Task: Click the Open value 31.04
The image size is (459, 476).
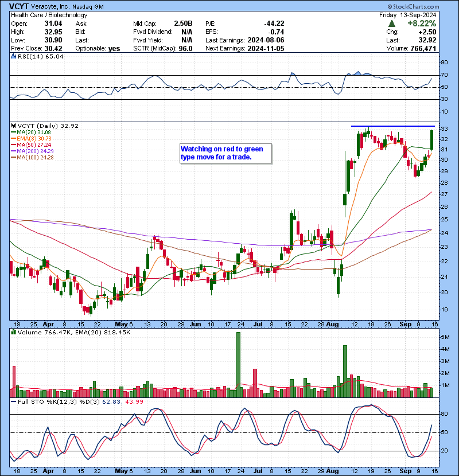Action: [53, 24]
